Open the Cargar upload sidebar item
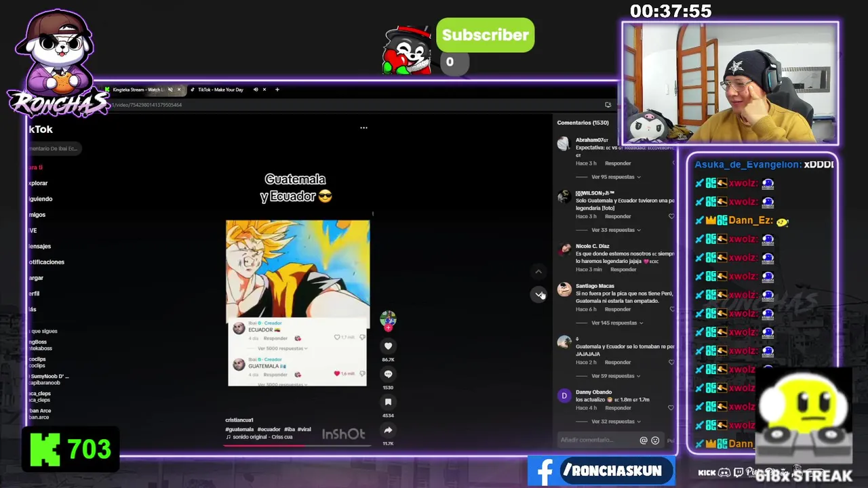Viewport: 868px width, 488px height. [x=36, y=277]
